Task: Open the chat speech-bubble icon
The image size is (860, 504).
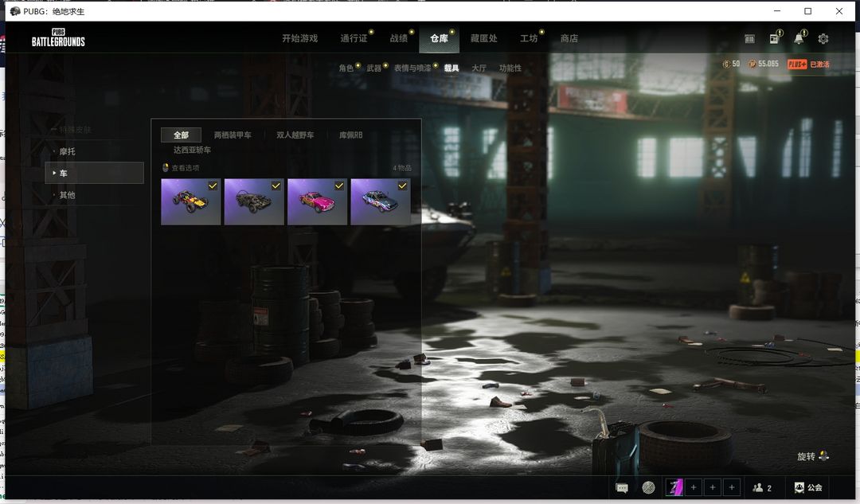Action: (622, 487)
